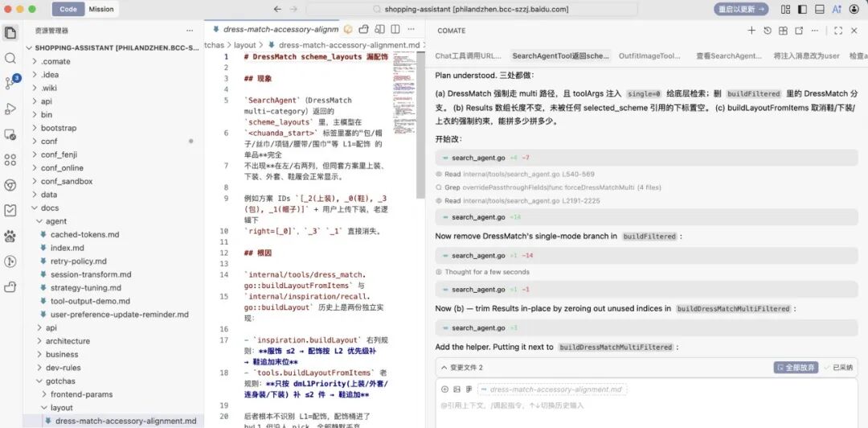Open the Extensions view in activity bar
Image resolution: width=868 pixels, height=428 pixels.
click(x=10, y=159)
